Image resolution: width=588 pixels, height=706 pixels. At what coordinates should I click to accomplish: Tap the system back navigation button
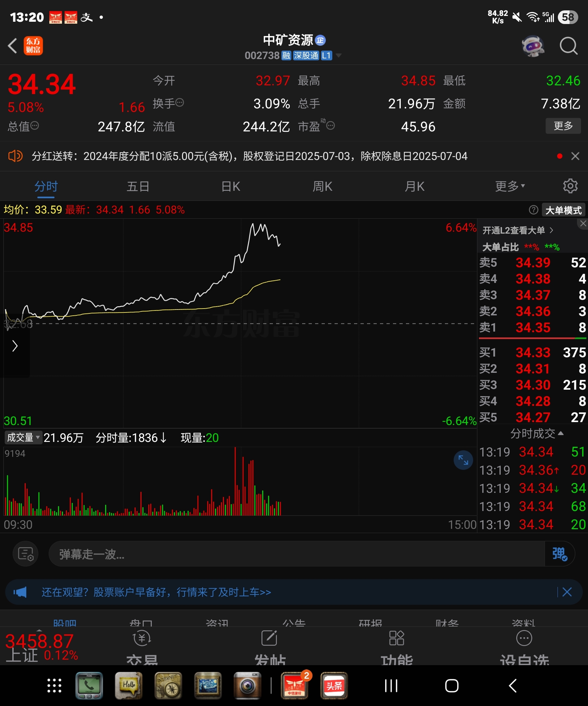click(x=513, y=686)
